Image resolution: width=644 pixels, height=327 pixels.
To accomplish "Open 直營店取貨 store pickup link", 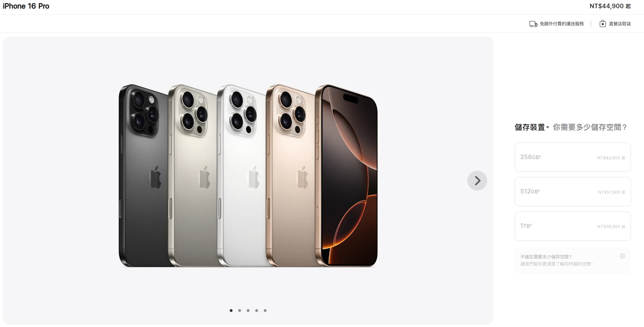I will tap(620, 24).
